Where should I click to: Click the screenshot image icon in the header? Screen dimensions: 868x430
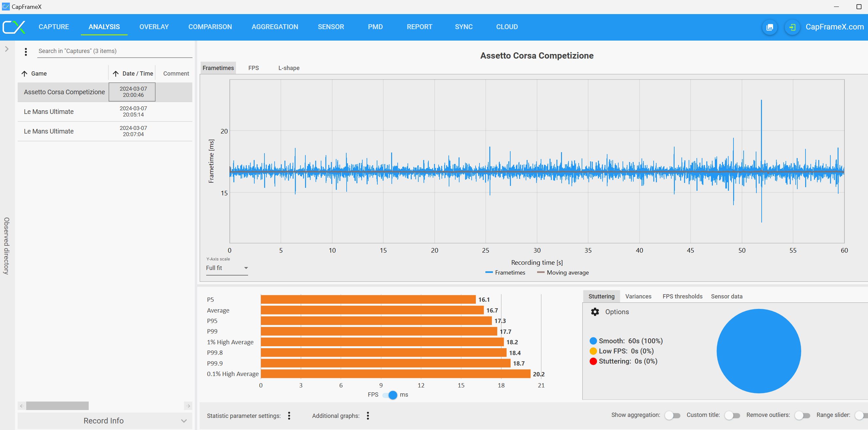(x=769, y=27)
